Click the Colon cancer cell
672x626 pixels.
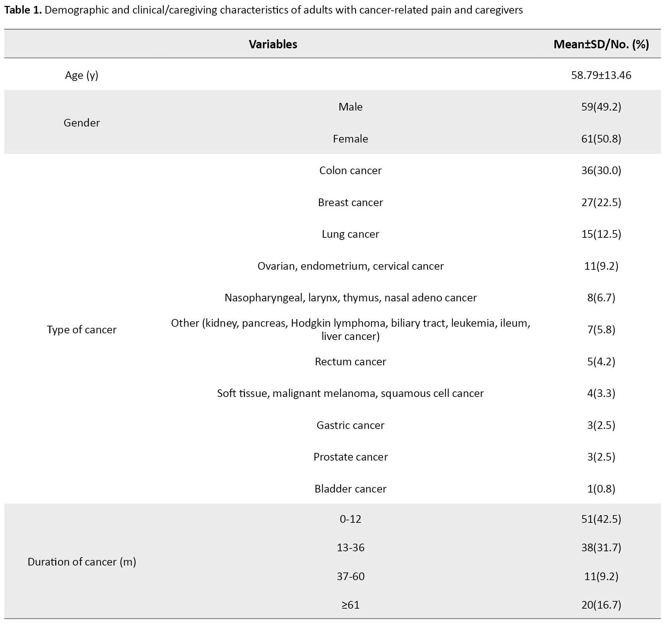350,170
